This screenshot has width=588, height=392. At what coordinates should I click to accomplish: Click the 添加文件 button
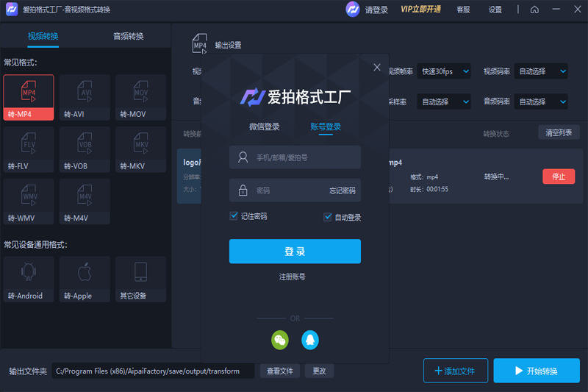click(x=456, y=371)
